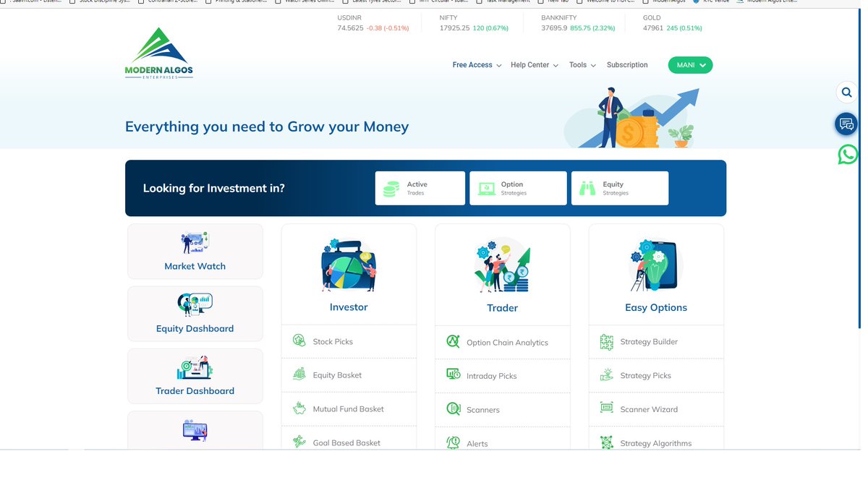Click the USDINR ticker value 74.5625

coord(350,28)
